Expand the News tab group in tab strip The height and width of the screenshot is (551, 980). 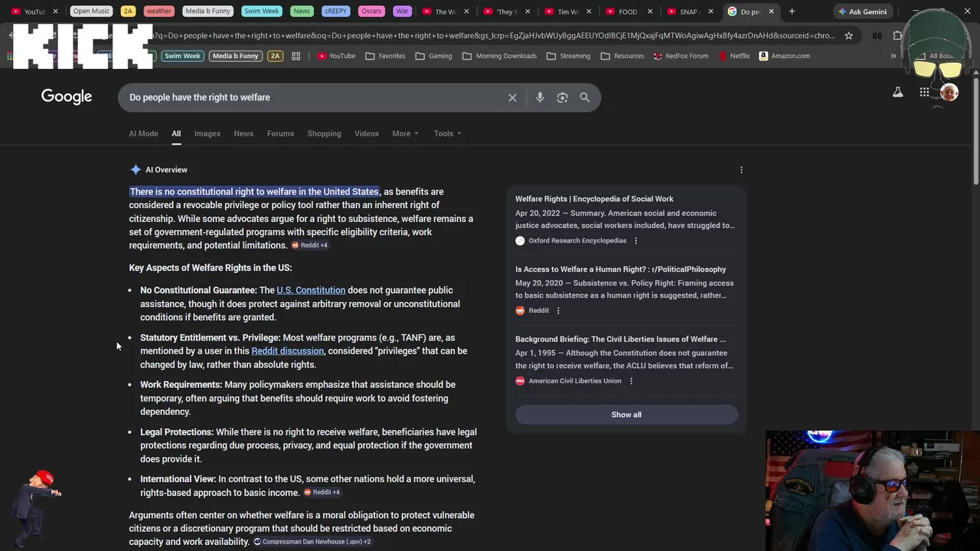(x=302, y=11)
